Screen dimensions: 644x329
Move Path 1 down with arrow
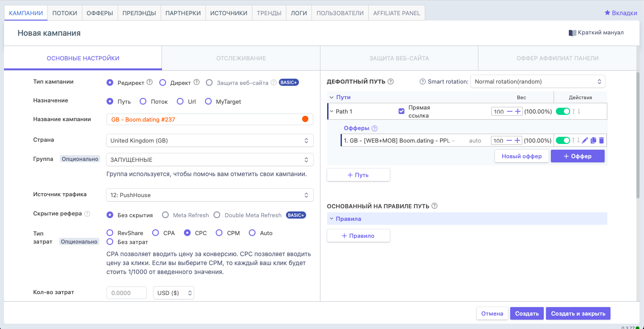pos(579,111)
